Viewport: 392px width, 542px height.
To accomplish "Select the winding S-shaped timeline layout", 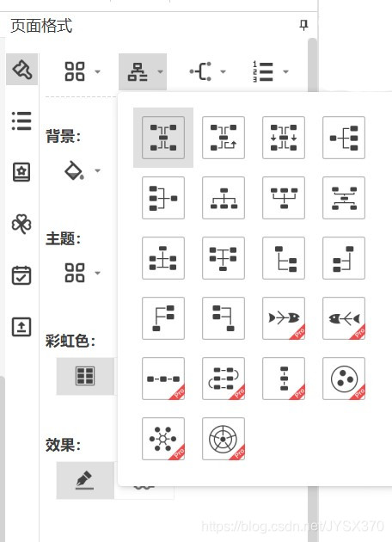I will pos(224,379).
